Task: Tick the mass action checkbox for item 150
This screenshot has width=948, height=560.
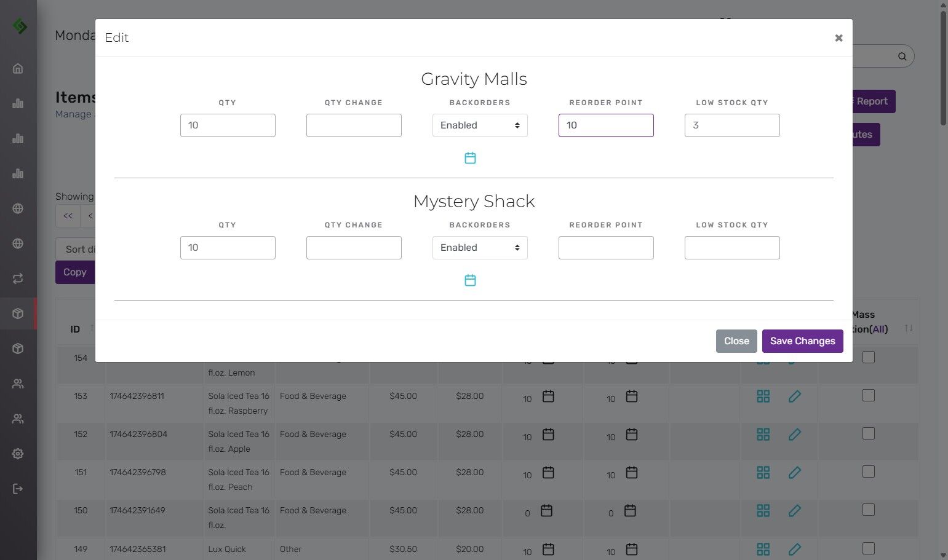Action: coord(869,510)
